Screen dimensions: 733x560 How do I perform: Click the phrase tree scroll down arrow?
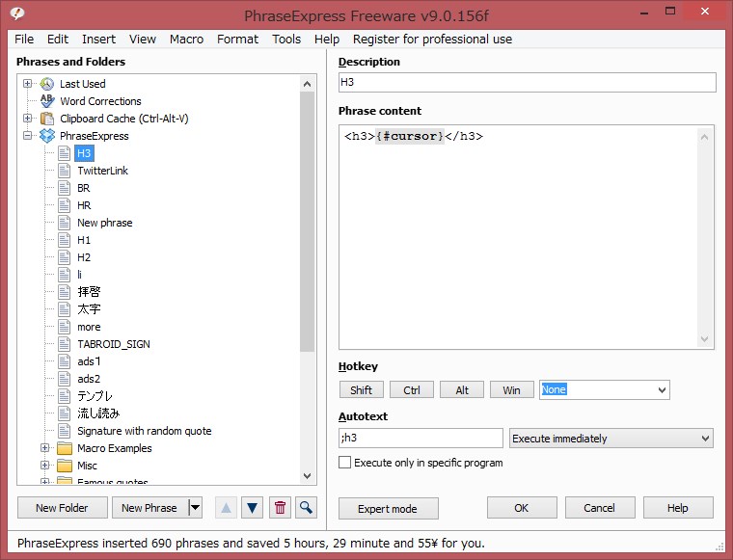(307, 476)
